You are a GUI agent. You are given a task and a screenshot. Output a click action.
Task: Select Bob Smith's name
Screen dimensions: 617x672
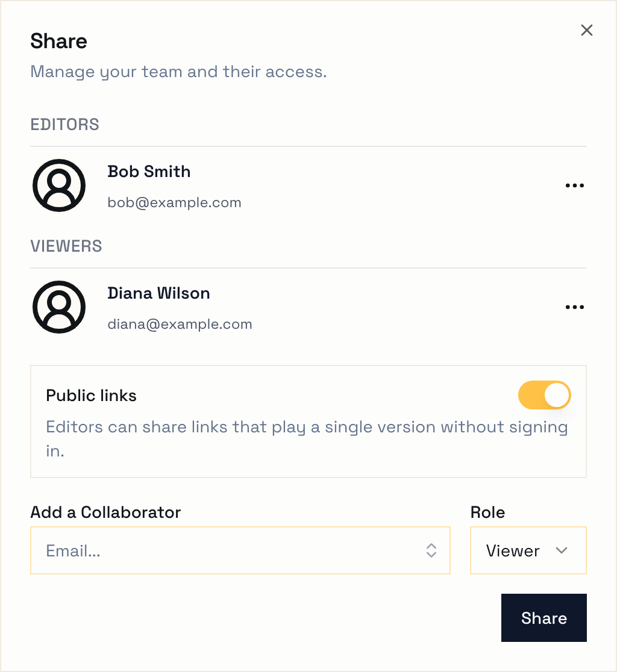[x=149, y=172]
